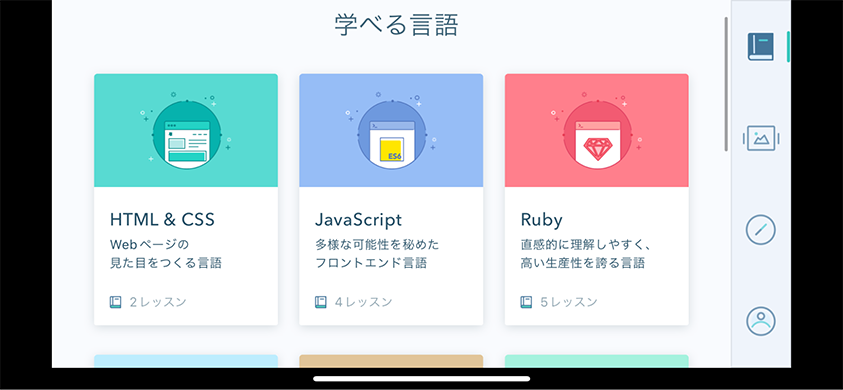Open the HTML & CSS course title
The image size is (843, 390).
click(162, 219)
